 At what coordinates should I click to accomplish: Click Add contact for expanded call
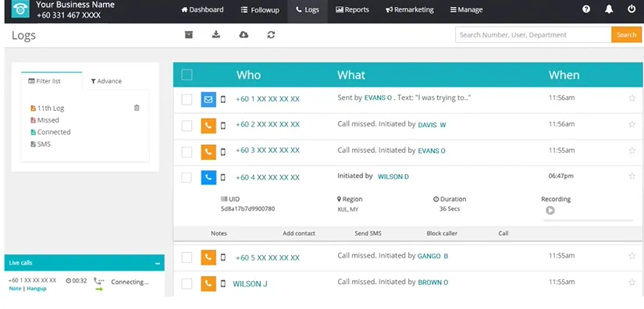(x=299, y=233)
